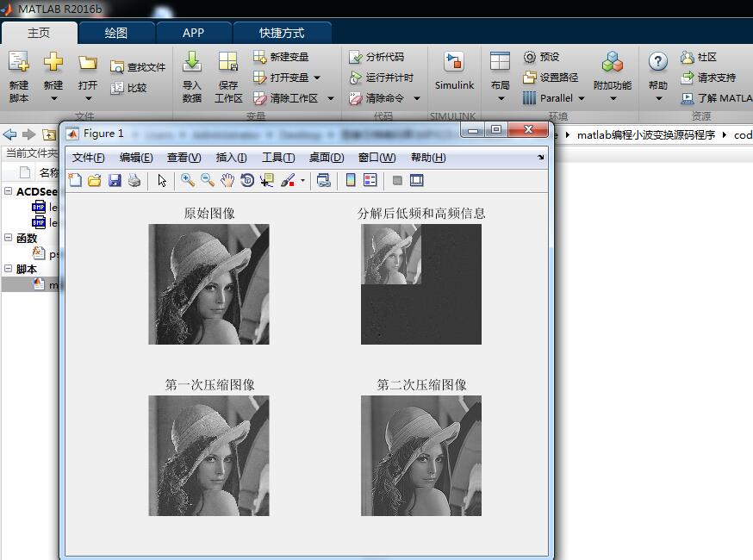This screenshot has height=560, width=753.
Task: Open the Layout (布局) dropdown
Action: pyautogui.click(x=501, y=98)
